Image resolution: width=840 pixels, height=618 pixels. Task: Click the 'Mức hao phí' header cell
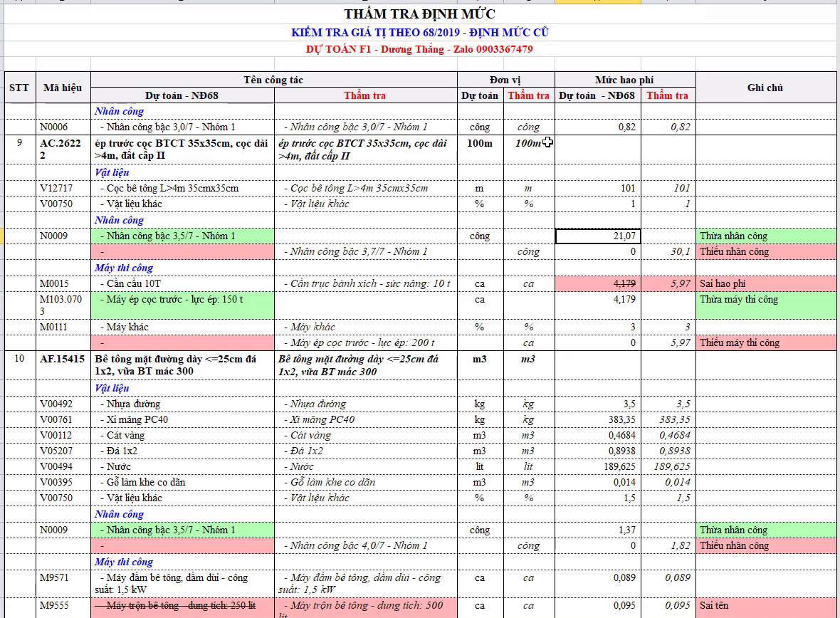624,80
